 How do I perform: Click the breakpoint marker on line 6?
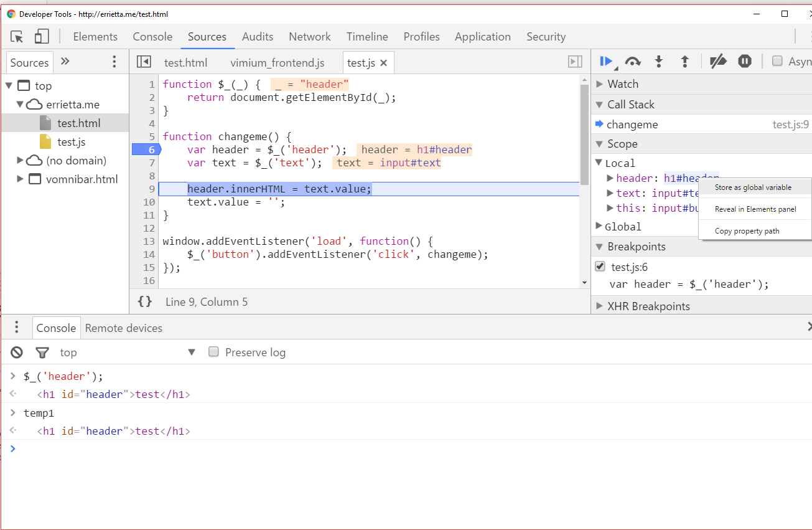(146, 149)
